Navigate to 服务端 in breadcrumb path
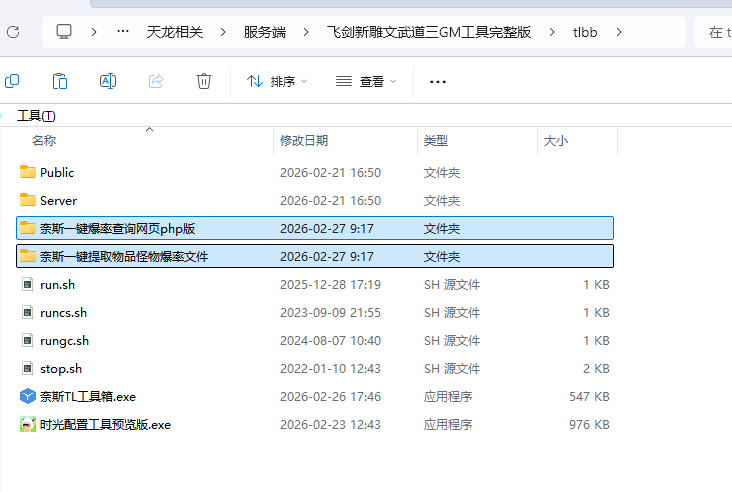The height and width of the screenshot is (492, 732). coord(265,32)
